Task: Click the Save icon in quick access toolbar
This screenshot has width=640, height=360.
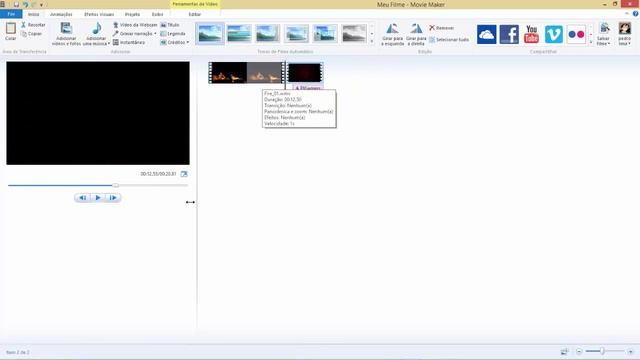Action: click(16, 4)
